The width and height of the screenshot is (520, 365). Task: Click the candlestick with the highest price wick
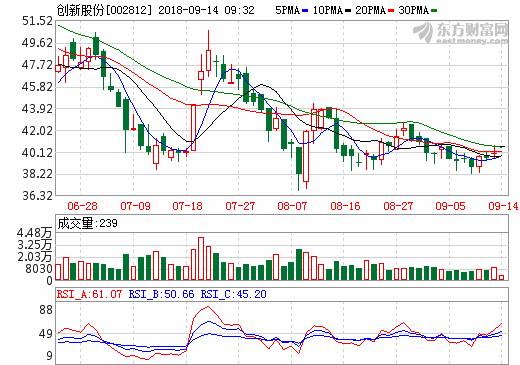pos(208,53)
